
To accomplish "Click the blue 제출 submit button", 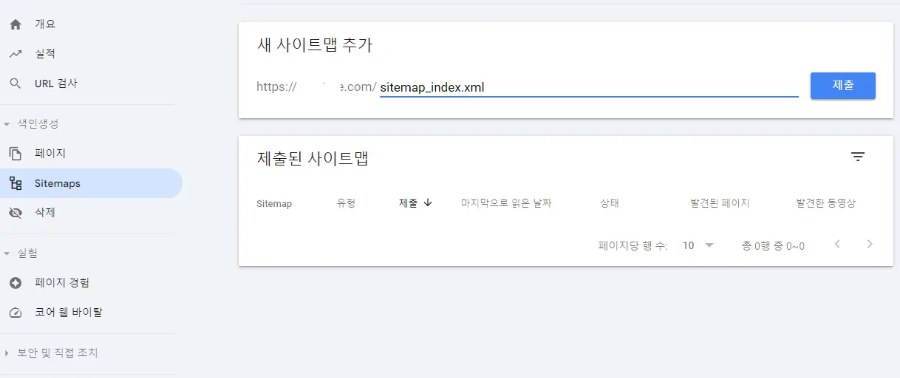I will [x=843, y=85].
